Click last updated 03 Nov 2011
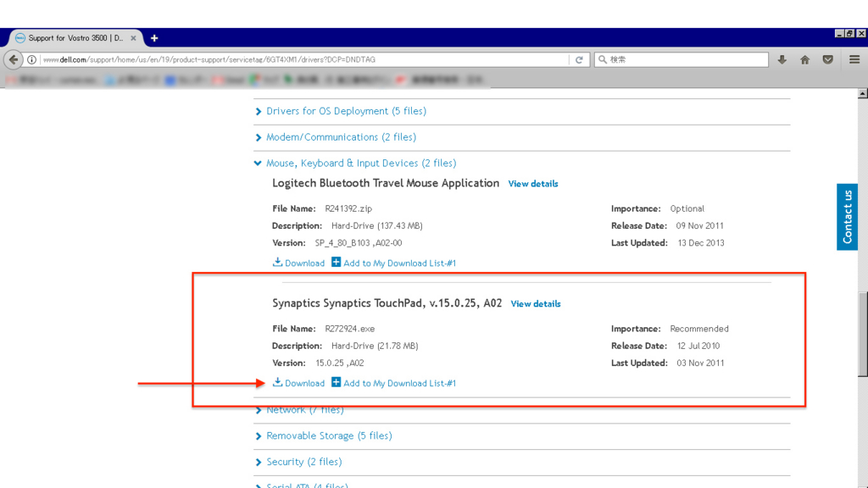The image size is (868, 488). [700, 363]
